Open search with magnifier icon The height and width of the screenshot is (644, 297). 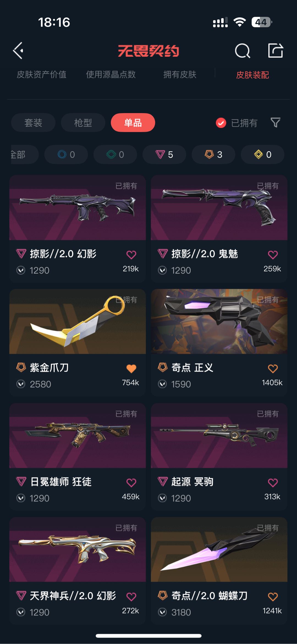243,51
